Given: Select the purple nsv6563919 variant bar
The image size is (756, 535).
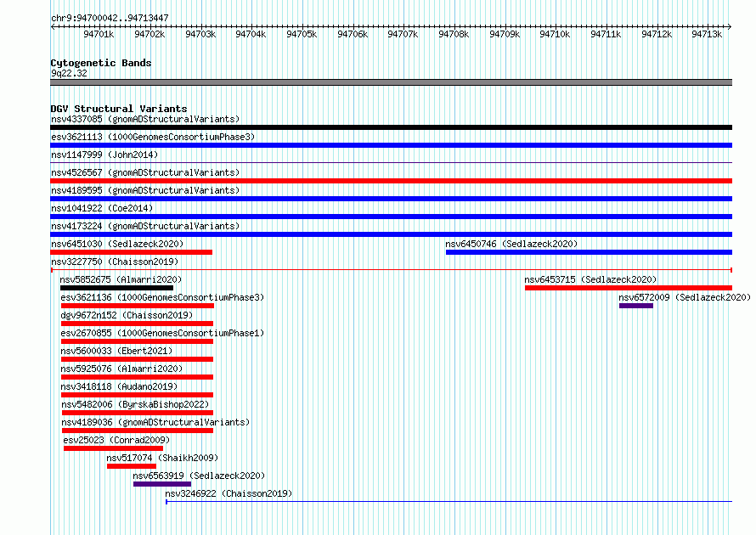Looking at the screenshot, I should pyautogui.click(x=162, y=484).
